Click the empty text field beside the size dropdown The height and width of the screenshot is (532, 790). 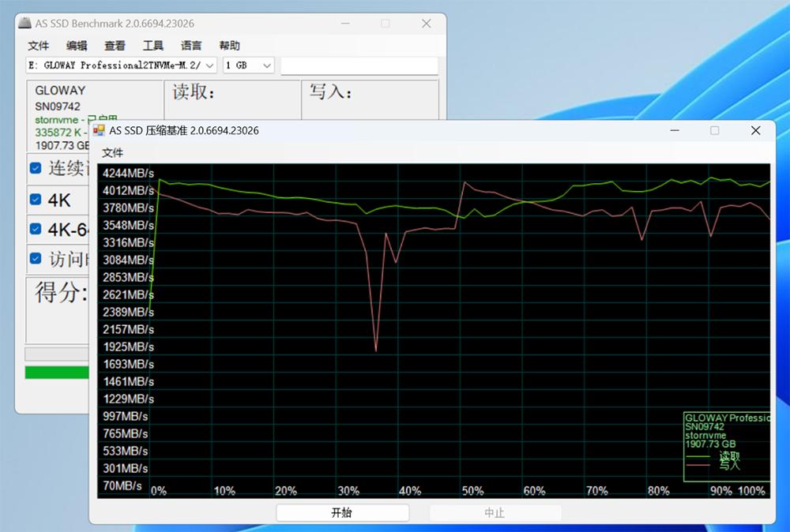coord(359,66)
